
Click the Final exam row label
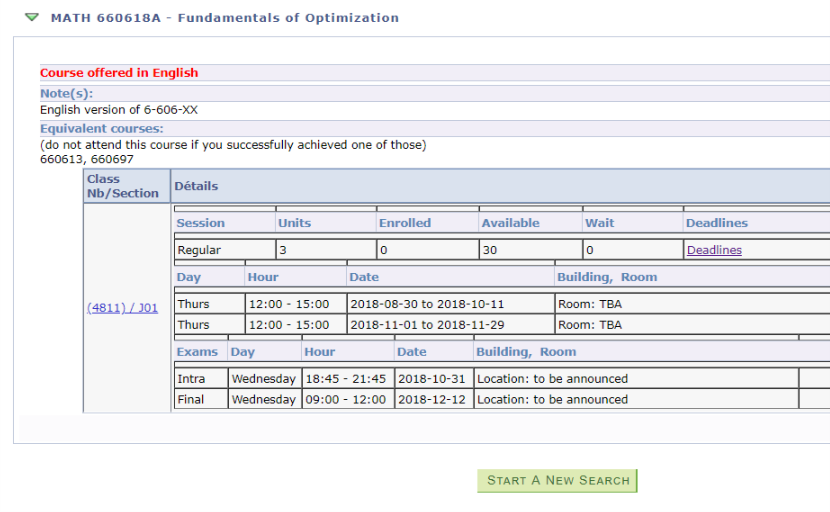(201, 399)
